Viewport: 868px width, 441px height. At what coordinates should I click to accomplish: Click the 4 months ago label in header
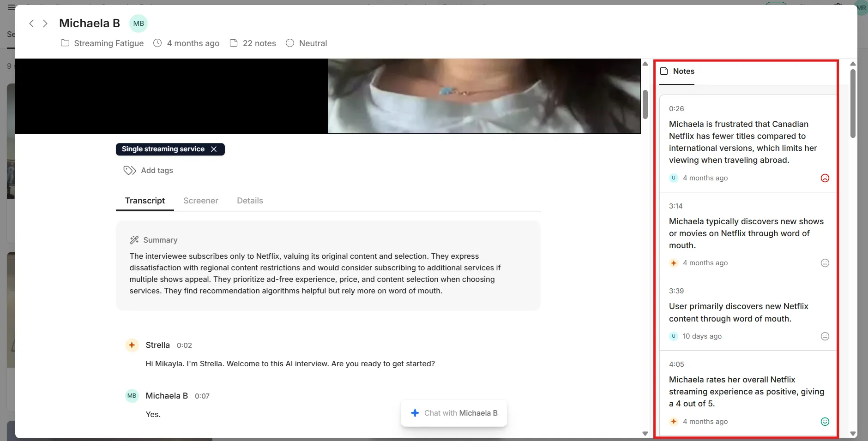pyautogui.click(x=193, y=43)
